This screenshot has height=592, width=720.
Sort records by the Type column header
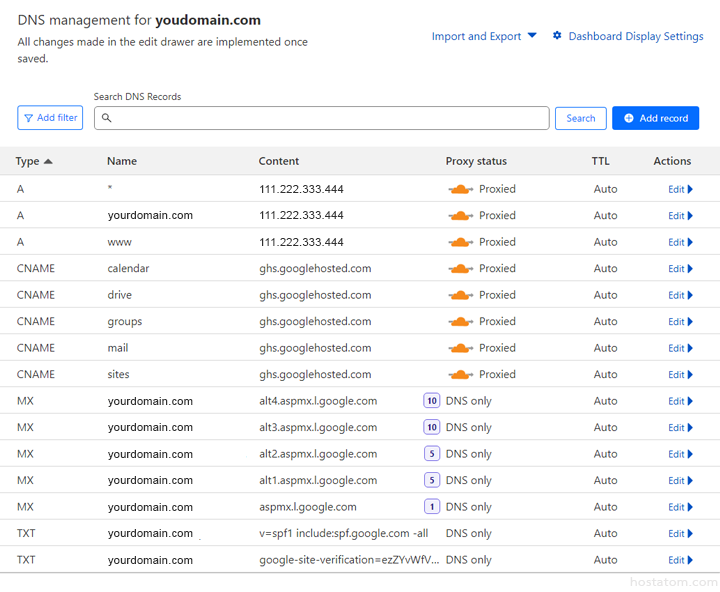tap(34, 161)
